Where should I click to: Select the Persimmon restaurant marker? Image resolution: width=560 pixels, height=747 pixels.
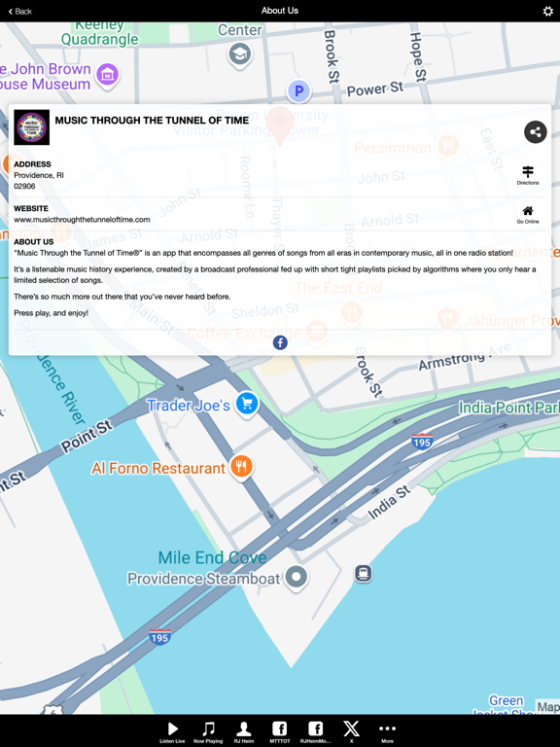pyautogui.click(x=447, y=145)
